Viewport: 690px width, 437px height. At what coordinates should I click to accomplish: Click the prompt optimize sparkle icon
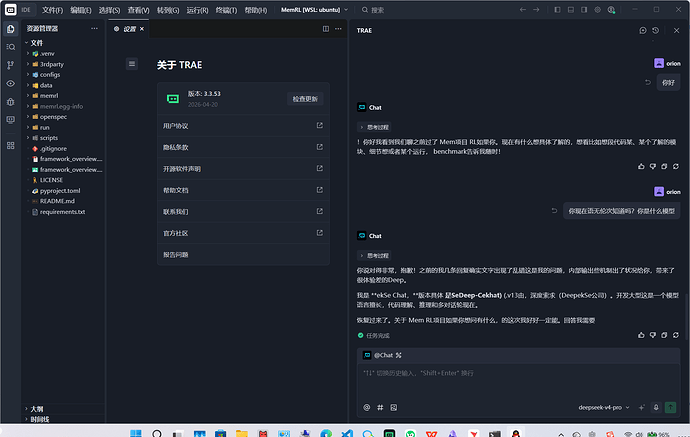(642, 408)
